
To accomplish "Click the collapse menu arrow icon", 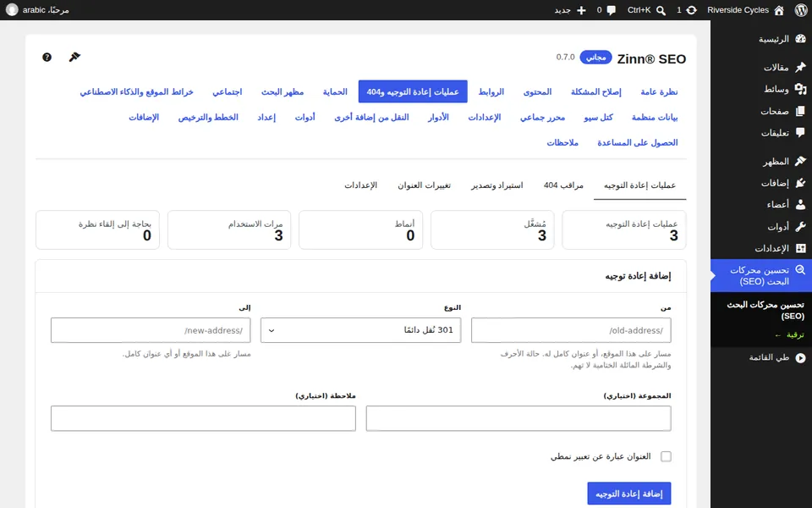I will pos(801,357).
